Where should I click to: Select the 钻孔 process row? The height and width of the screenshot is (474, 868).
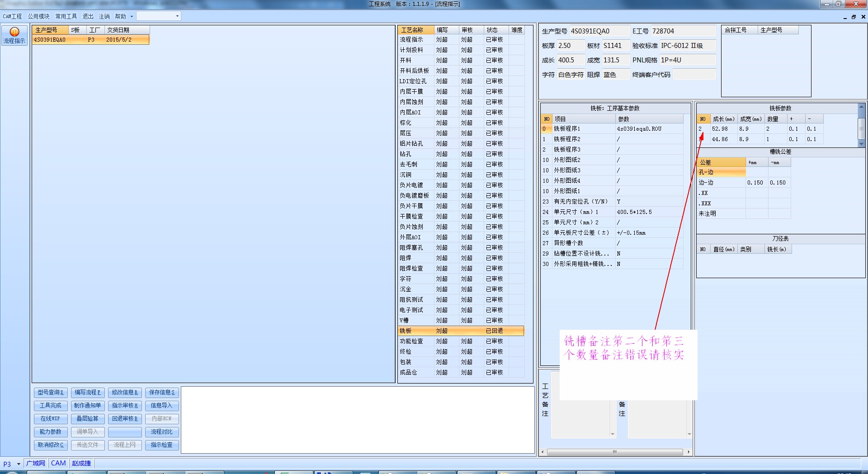coord(461,154)
